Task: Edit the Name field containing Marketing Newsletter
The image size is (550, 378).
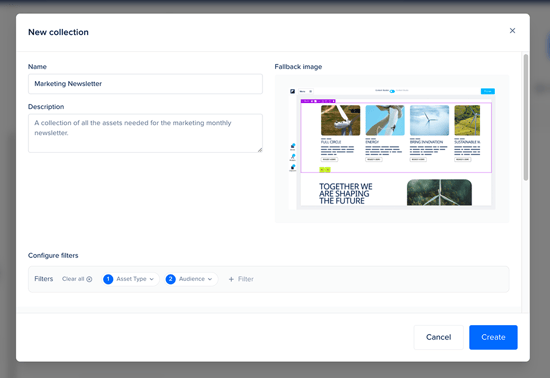Action: click(x=145, y=84)
